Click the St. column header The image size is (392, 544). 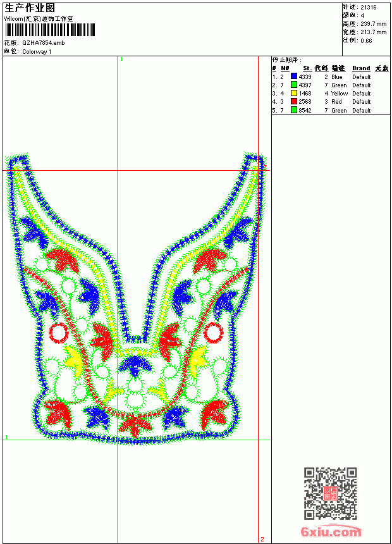(307, 68)
